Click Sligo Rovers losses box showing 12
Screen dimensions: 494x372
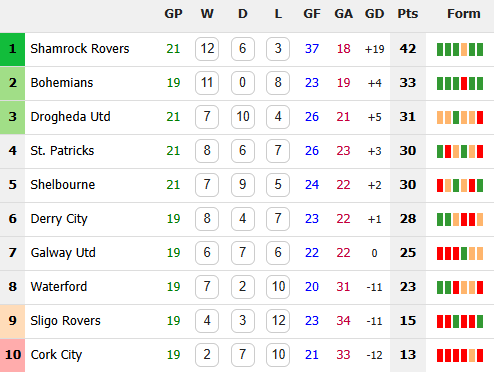tap(278, 321)
